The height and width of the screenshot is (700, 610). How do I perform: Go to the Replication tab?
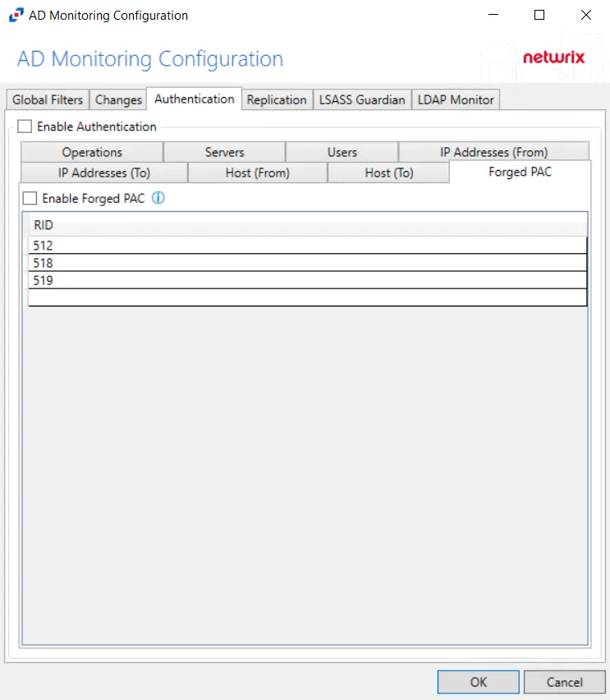click(x=277, y=99)
